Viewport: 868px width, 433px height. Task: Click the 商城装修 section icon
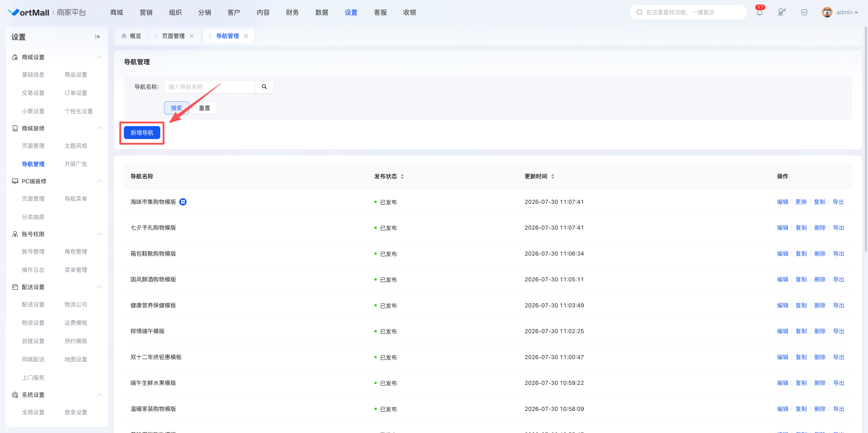[15, 128]
